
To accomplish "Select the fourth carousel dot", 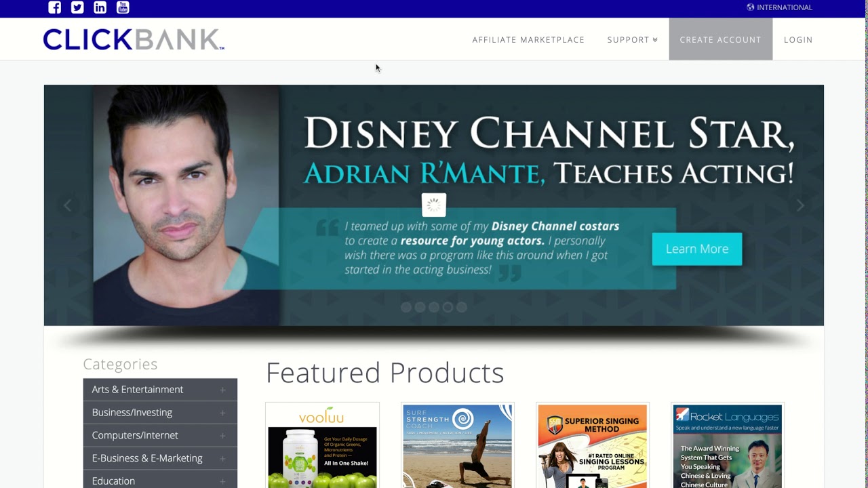I will point(448,307).
